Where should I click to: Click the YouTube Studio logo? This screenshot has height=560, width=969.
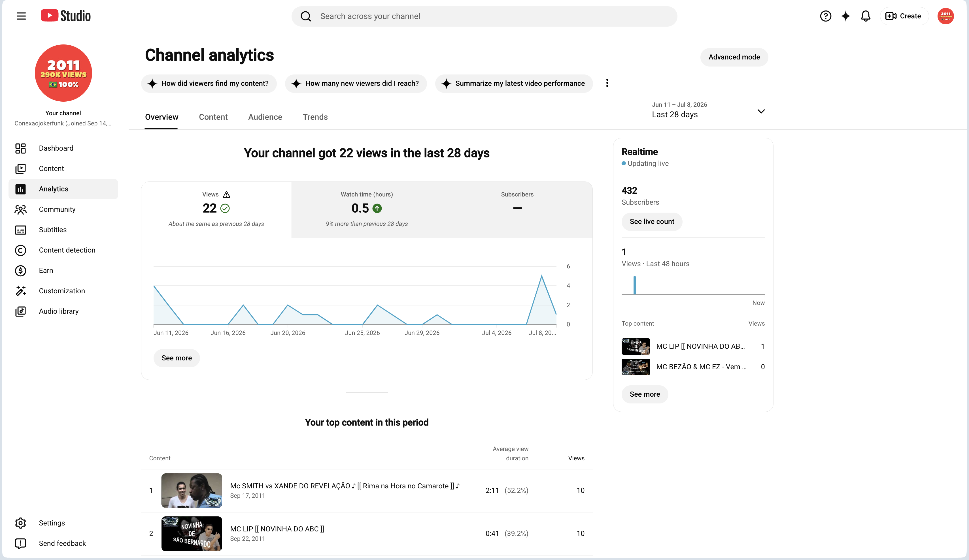coord(66,16)
